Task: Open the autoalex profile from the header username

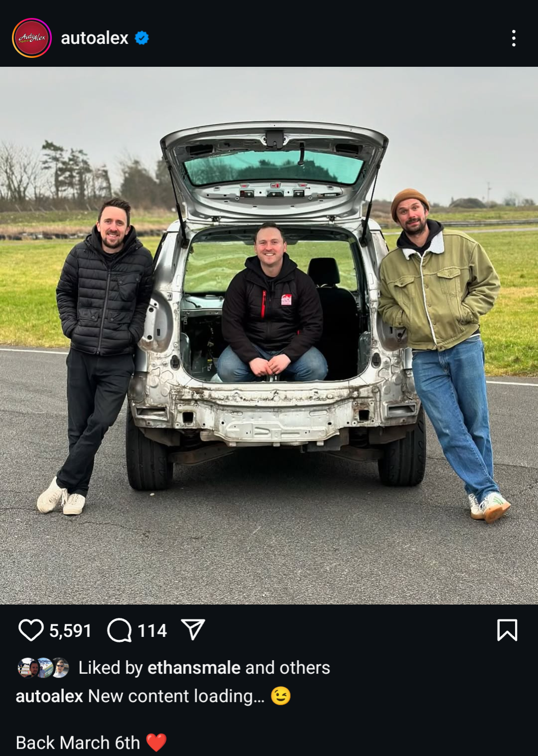Action: tap(95, 38)
